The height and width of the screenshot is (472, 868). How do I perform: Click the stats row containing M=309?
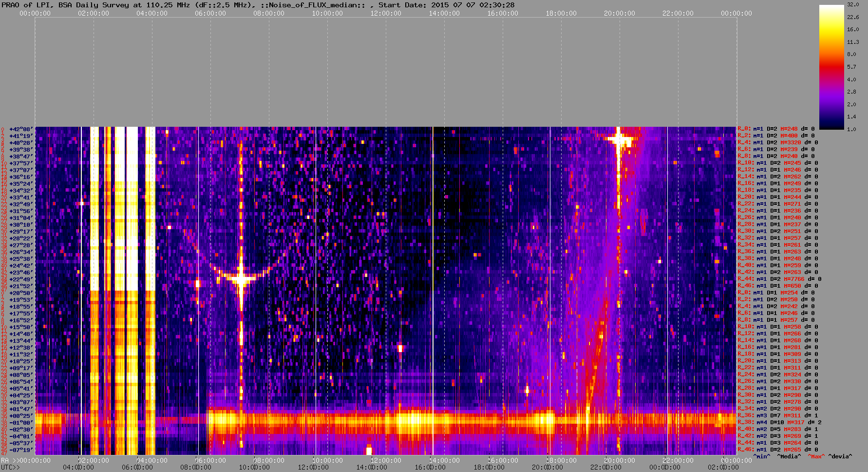[778, 354]
